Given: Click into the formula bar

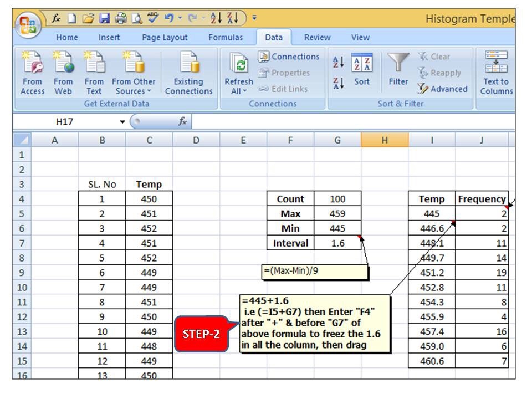Looking at the screenshot, I should click(353, 121).
